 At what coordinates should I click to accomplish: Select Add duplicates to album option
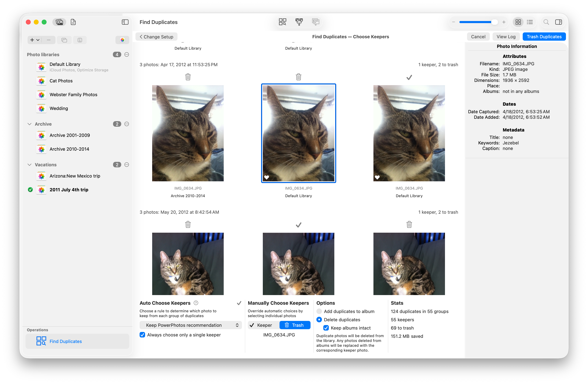[x=319, y=311]
